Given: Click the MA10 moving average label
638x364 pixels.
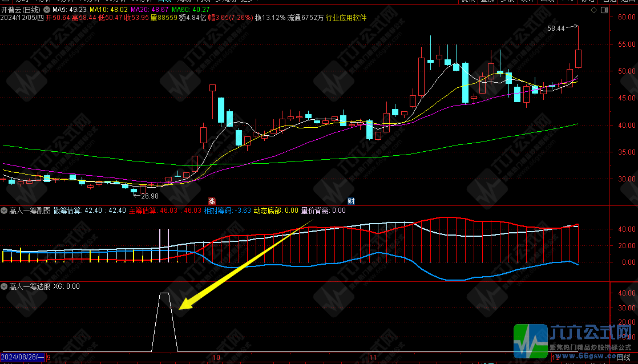Looking at the screenshot, I should tap(108, 10).
